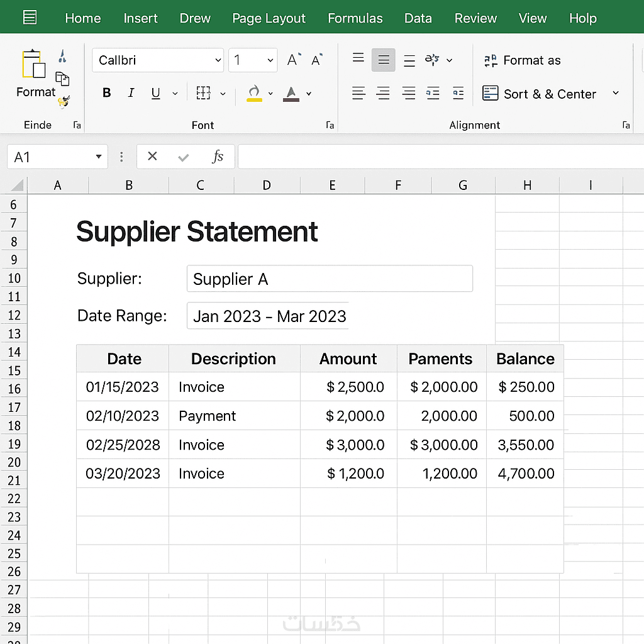Click the Supplier A field
644x644 pixels.
coord(330,279)
